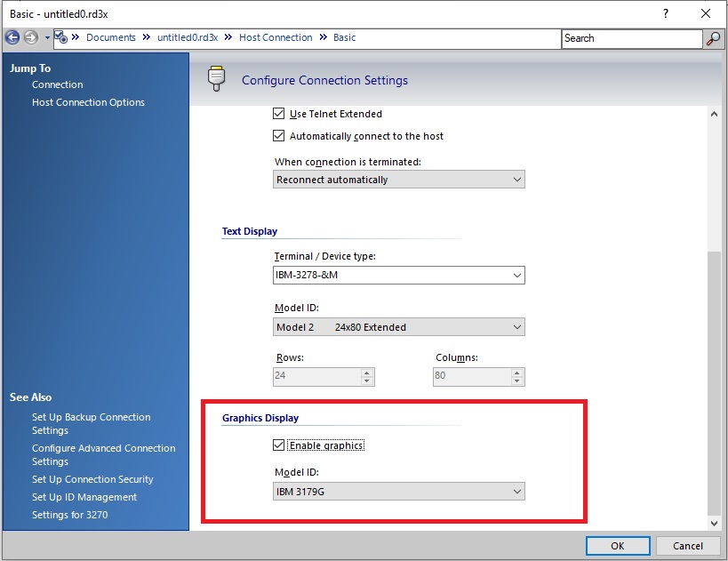The height and width of the screenshot is (561, 728).
Task: Click the back navigation arrow icon
Action: pos(12,38)
